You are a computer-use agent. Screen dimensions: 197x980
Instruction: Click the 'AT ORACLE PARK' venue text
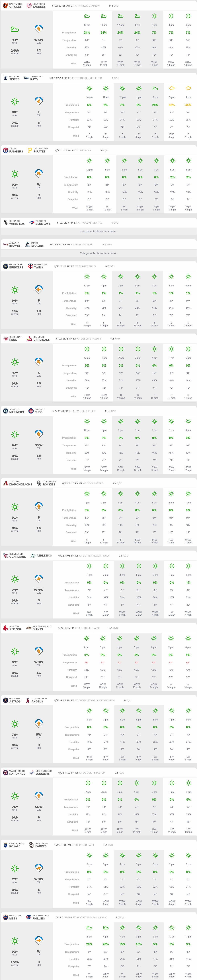[89, 628]
